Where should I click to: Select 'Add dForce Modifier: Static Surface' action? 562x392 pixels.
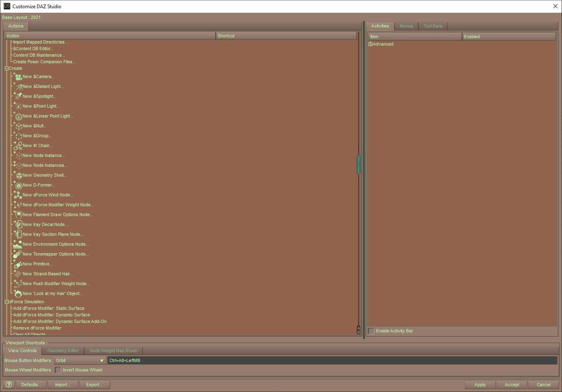(x=49, y=309)
